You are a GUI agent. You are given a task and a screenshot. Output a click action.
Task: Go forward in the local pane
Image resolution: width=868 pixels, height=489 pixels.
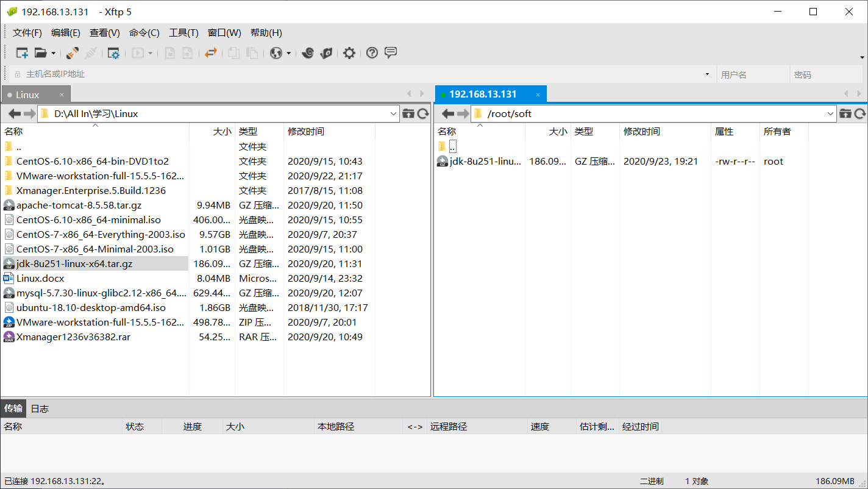click(x=30, y=113)
